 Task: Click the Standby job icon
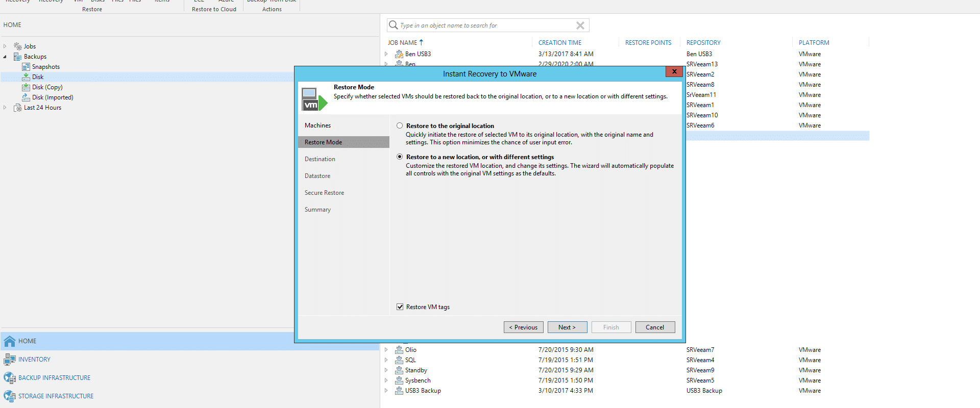pos(399,370)
